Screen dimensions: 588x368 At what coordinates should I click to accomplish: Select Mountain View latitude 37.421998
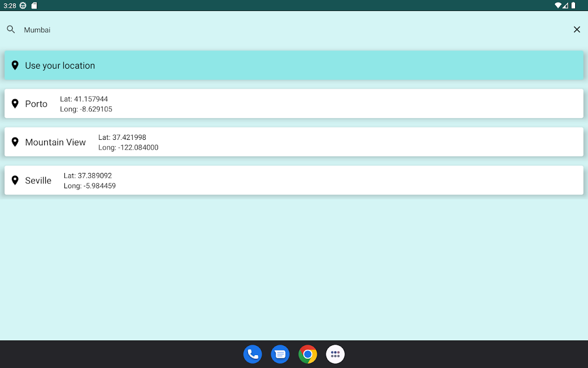click(x=122, y=137)
